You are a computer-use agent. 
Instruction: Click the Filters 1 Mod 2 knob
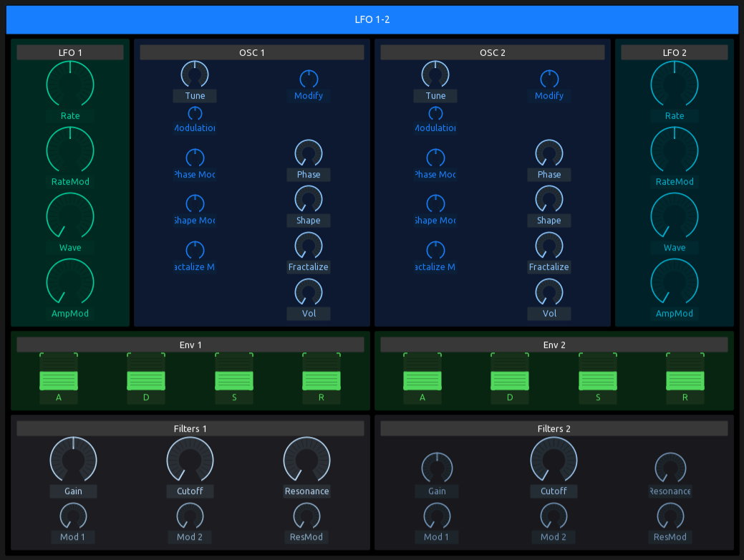(190, 516)
